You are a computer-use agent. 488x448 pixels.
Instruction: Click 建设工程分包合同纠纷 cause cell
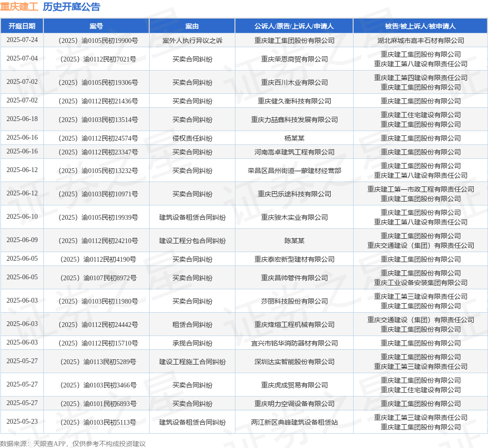pos(193,241)
